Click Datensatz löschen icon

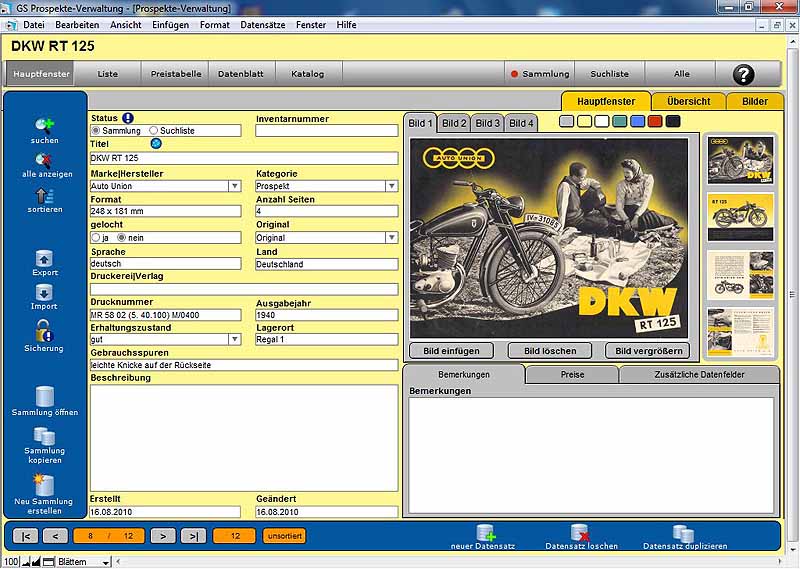click(580, 533)
